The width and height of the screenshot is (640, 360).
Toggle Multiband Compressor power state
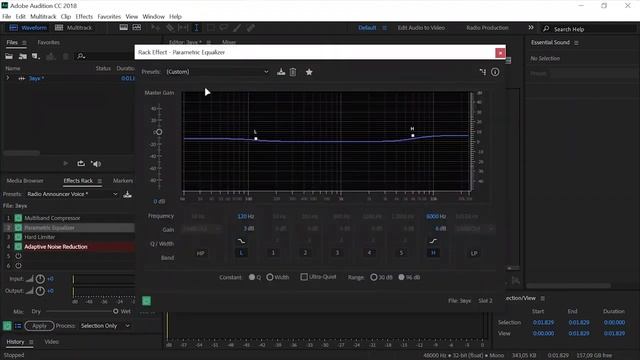tap(18, 218)
